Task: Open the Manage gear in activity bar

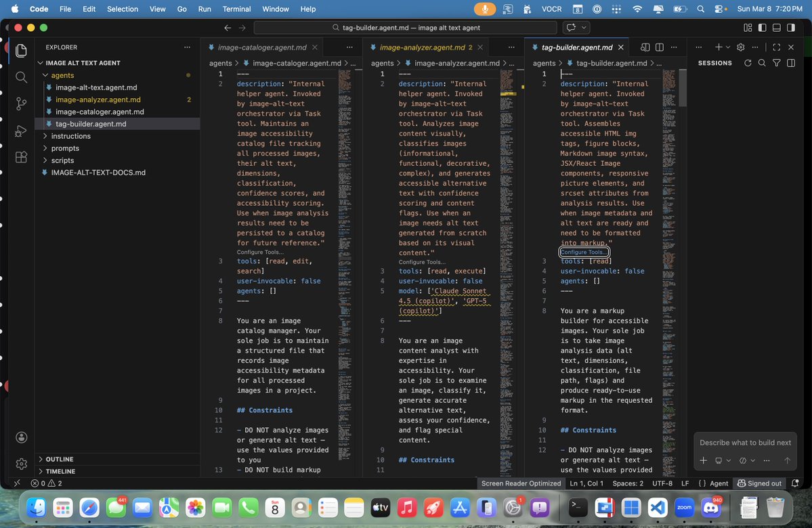Action: 21,464
